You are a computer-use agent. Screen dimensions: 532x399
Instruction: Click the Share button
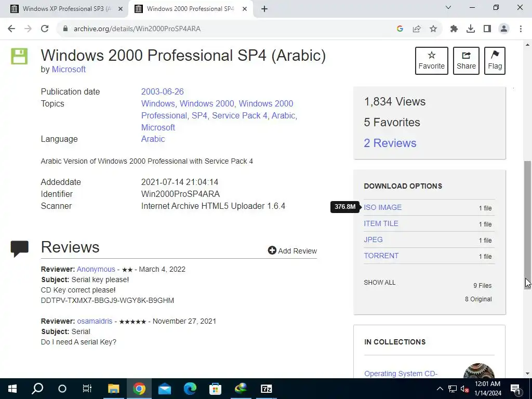466,61
